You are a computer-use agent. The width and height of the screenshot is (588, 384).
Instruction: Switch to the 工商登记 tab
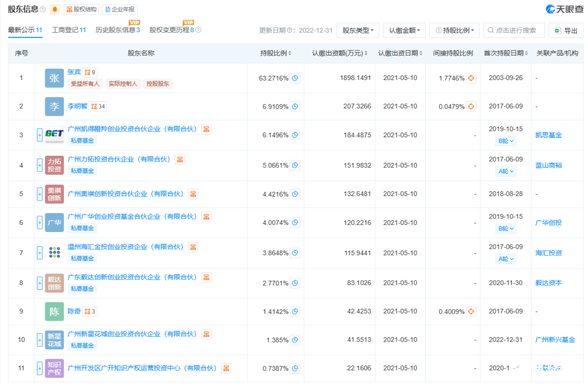point(69,30)
